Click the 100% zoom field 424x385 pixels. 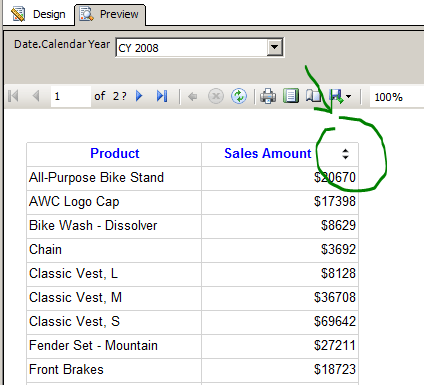click(x=396, y=97)
